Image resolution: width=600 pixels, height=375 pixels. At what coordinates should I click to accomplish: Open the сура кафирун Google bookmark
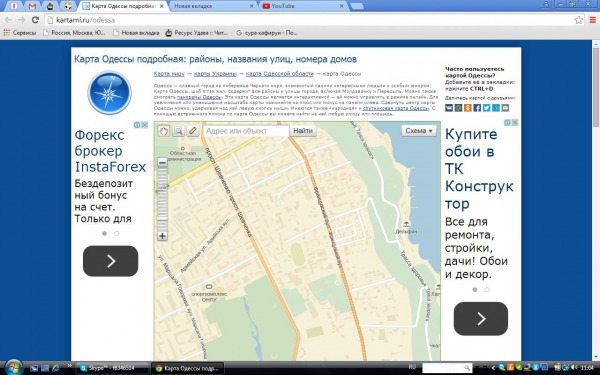tap(267, 33)
